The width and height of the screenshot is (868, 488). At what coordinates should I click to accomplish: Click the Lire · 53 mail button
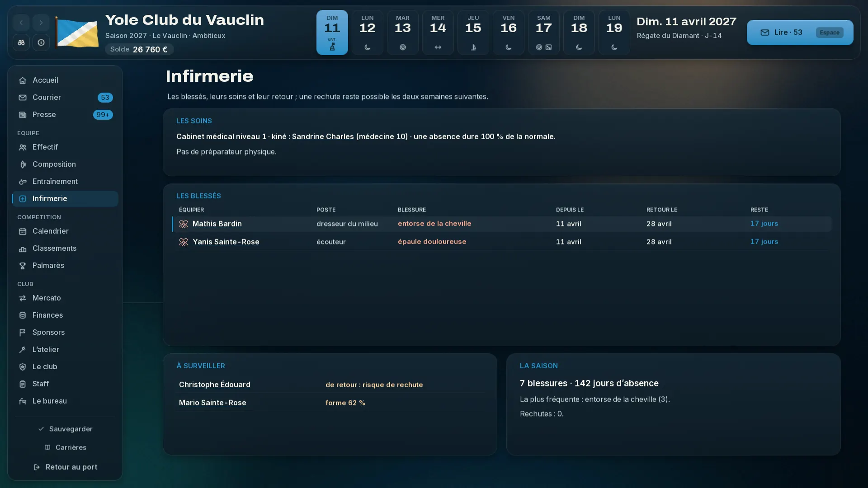pos(800,33)
